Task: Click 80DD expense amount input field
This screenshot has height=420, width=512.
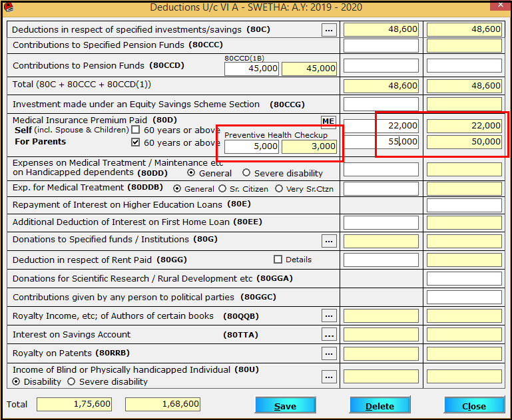Action: pos(381,169)
